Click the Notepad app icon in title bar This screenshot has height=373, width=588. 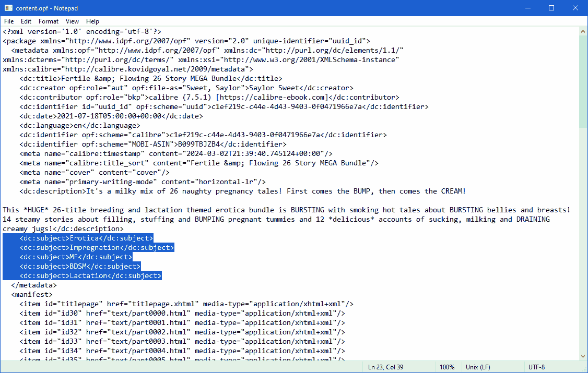[x=8, y=8]
